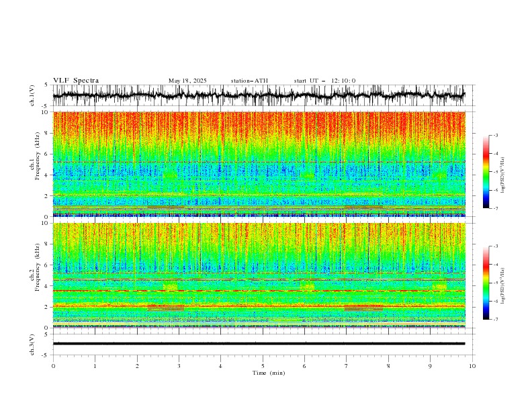Click the lower color scale bar for ch.2

point(486,283)
